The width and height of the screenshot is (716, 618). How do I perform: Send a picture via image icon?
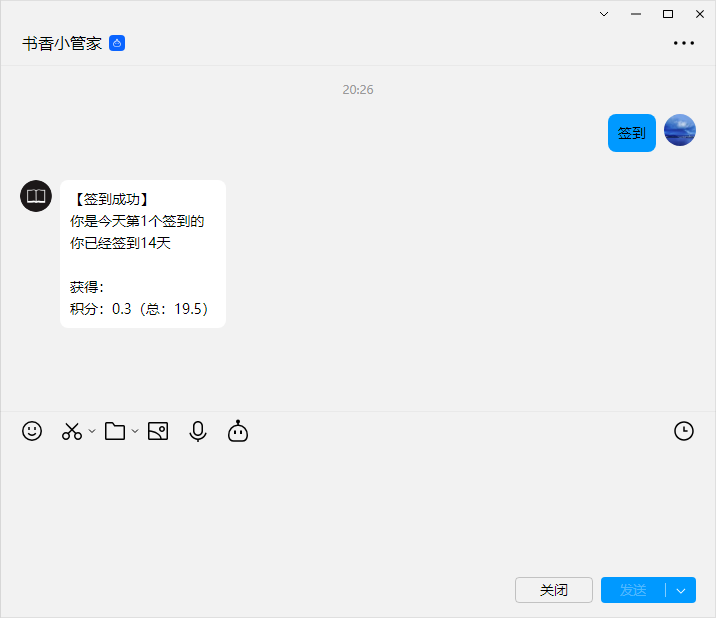(x=158, y=431)
